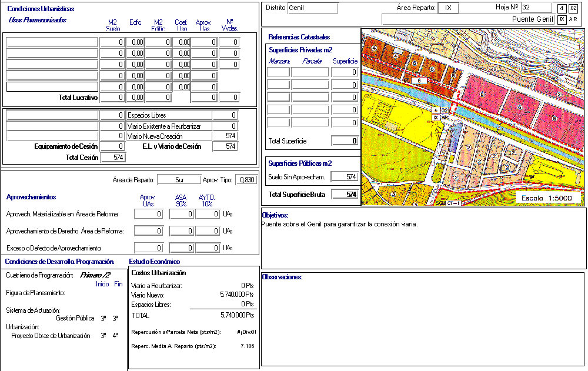Image resolution: width=588 pixels, height=371 pixels.
Task: Click the Área de Reparto field showing Sur
Action: [179, 180]
